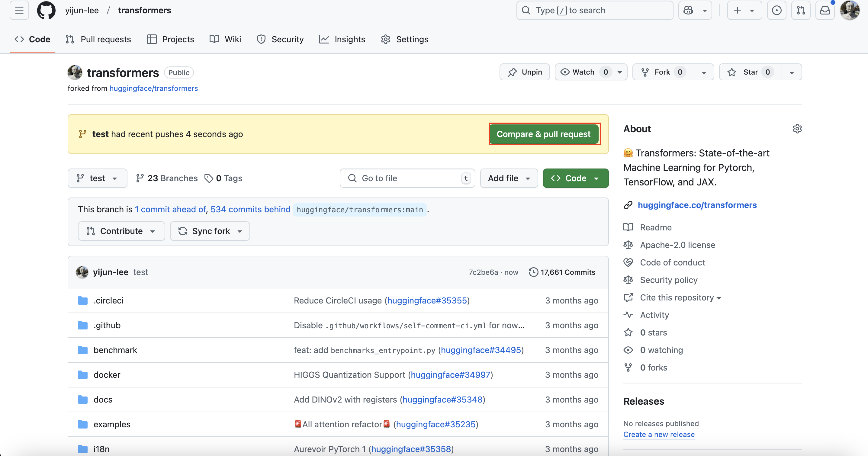
Task: Open the test branch selector dropdown
Action: (97, 178)
